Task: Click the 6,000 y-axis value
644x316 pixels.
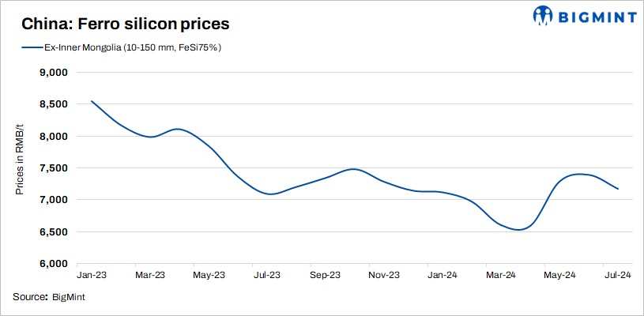Action: (55, 264)
